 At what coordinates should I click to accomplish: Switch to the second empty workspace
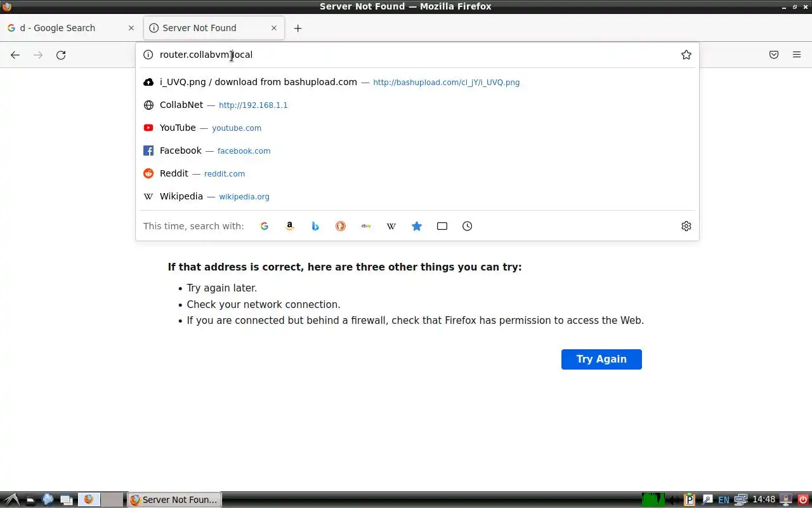[x=112, y=500]
